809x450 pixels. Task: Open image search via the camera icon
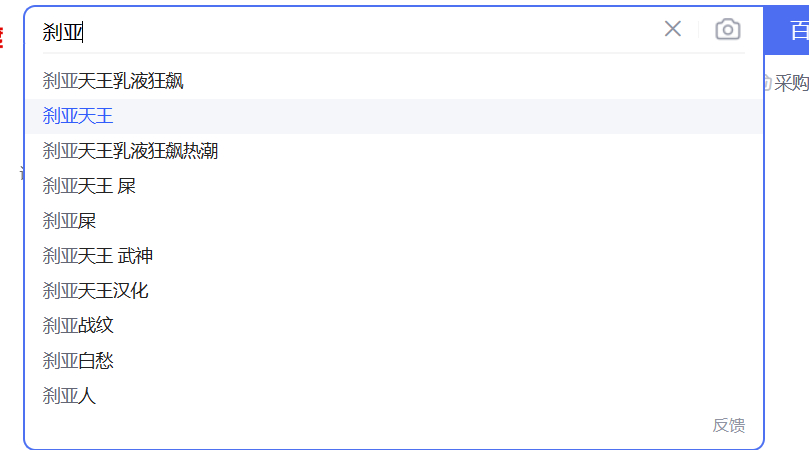pyautogui.click(x=727, y=29)
